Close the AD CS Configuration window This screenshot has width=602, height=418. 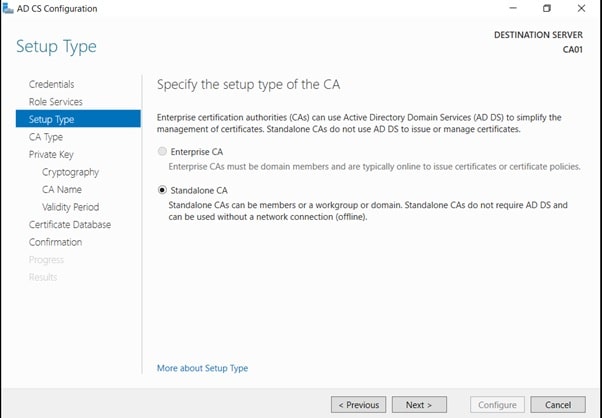(583, 9)
